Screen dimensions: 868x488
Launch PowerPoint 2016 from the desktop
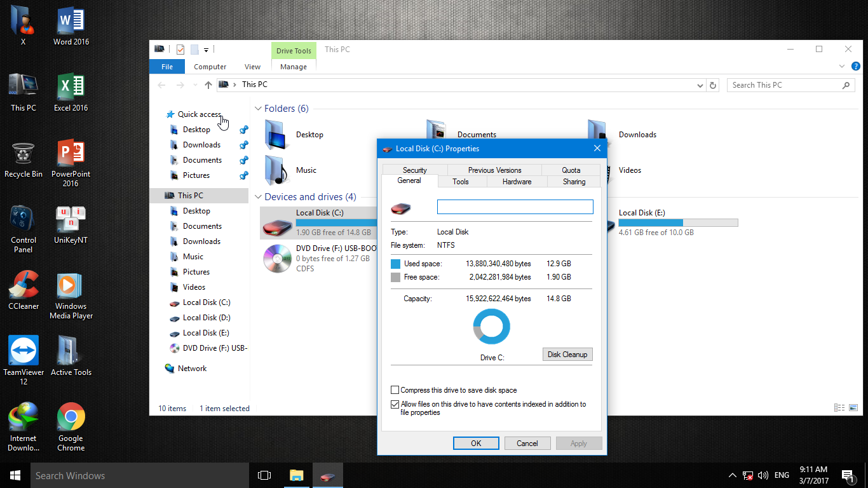point(71,163)
